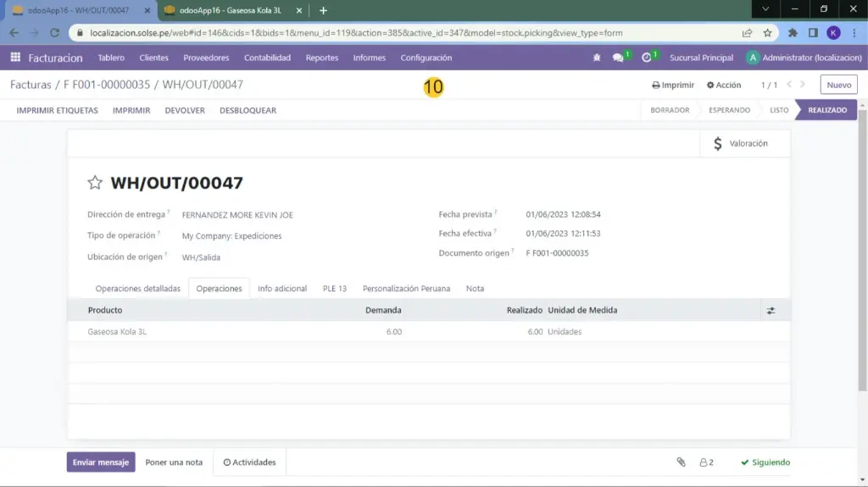The height and width of the screenshot is (487, 868).
Task: Click the debug bug icon in navbar
Action: pyautogui.click(x=596, y=58)
